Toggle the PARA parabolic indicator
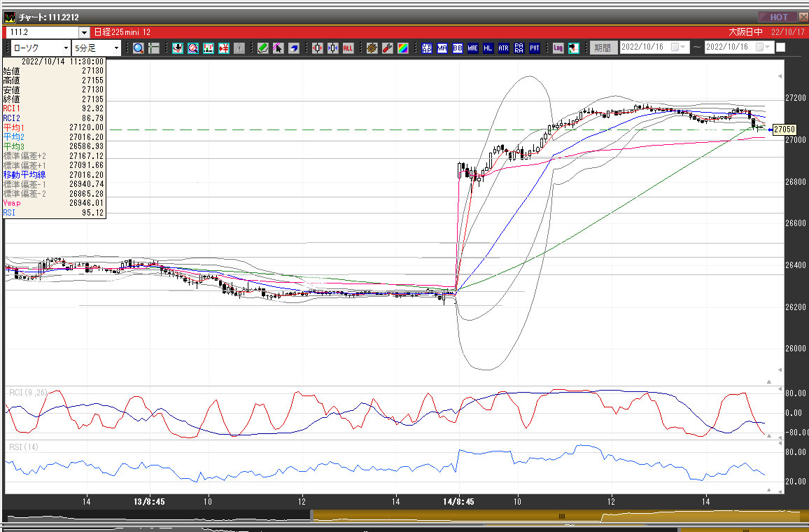Image resolution: width=809 pixels, height=532 pixels. click(x=519, y=48)
